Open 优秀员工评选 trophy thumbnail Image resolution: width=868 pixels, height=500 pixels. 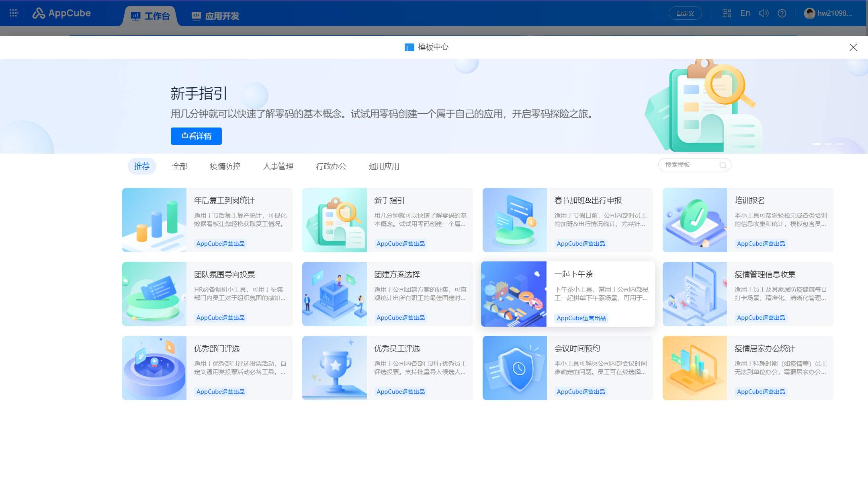tap(334, 368)
